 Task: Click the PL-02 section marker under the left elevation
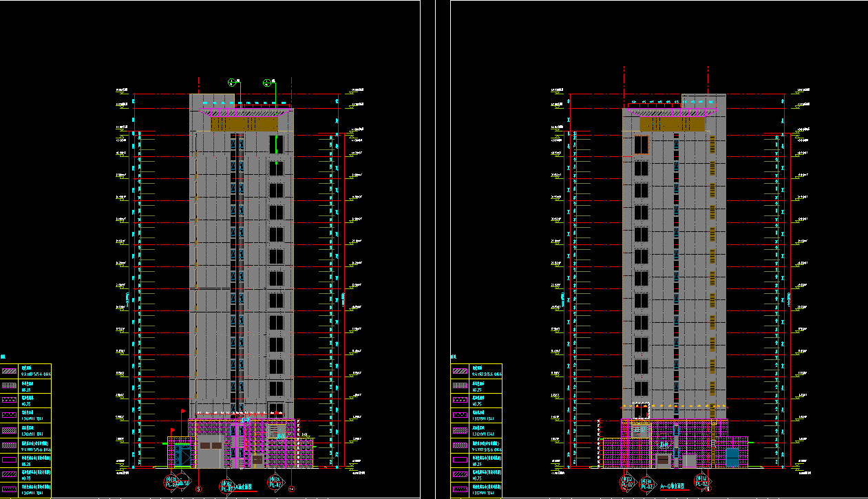(x=172, y=483)
